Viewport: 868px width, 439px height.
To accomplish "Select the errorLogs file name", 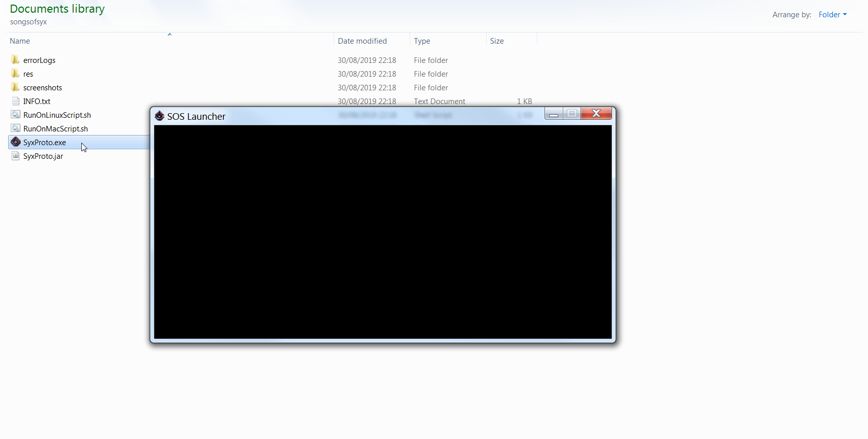I will tap(40, 60).
